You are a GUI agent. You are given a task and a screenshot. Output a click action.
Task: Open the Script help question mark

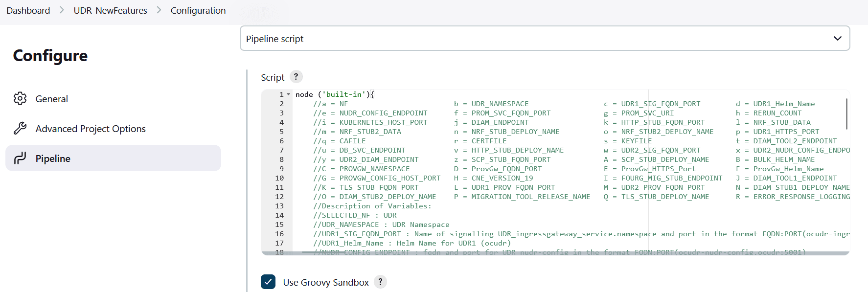coord(296,77)
